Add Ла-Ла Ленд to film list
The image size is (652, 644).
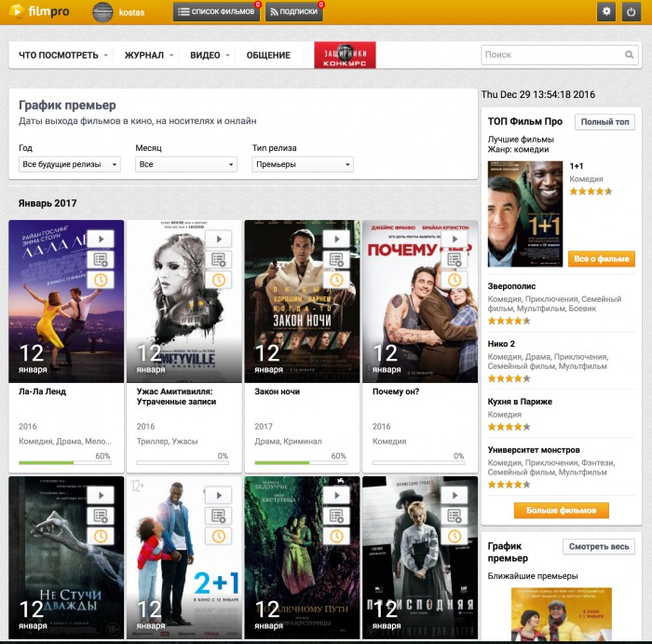[x=101, y=259]
